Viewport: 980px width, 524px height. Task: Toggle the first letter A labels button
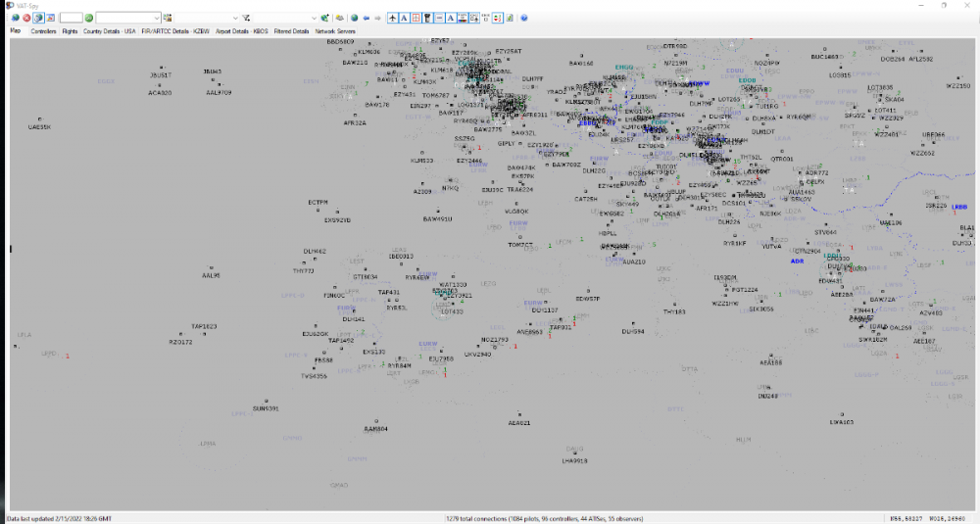point(405,18)
